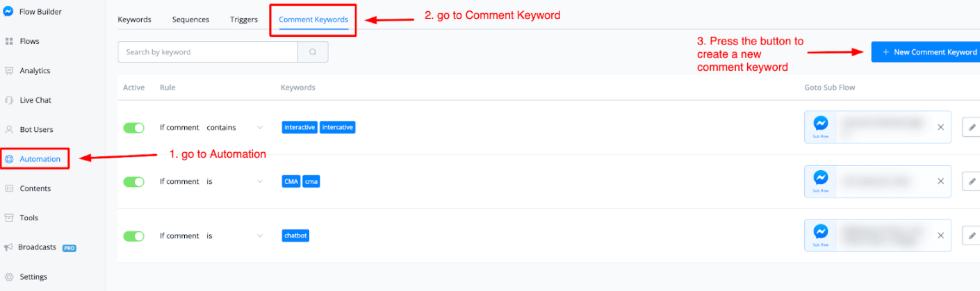
Task: Switch off the chatbot comment rule
Action: click(x=133, y=236)
